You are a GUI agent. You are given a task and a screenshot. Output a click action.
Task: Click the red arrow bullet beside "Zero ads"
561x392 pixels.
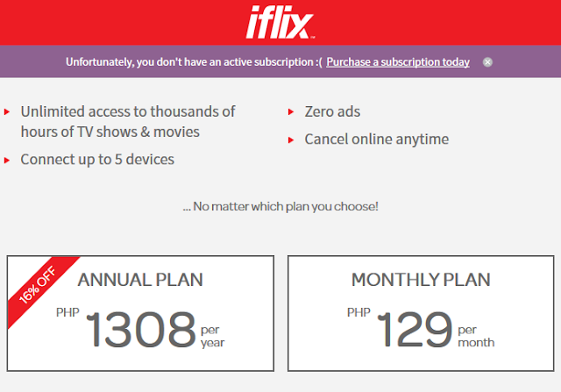coord(291,112)
